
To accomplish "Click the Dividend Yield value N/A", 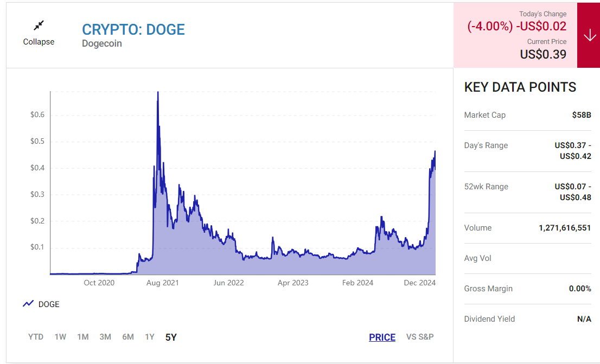I will [x=584, y=319].
